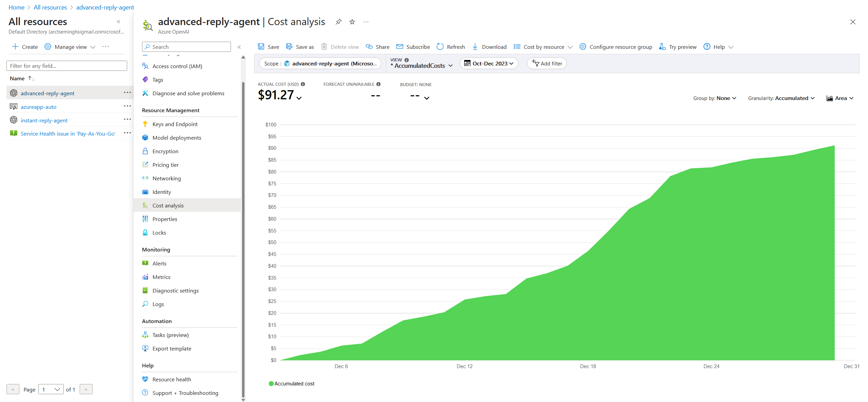Toggle Accumulated cost legend series

click(292, 384)
